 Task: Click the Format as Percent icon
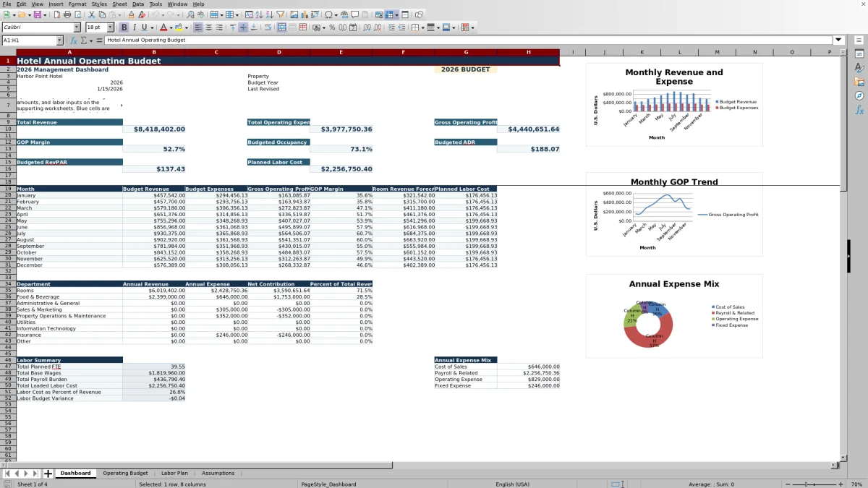[x=332, y=27]
